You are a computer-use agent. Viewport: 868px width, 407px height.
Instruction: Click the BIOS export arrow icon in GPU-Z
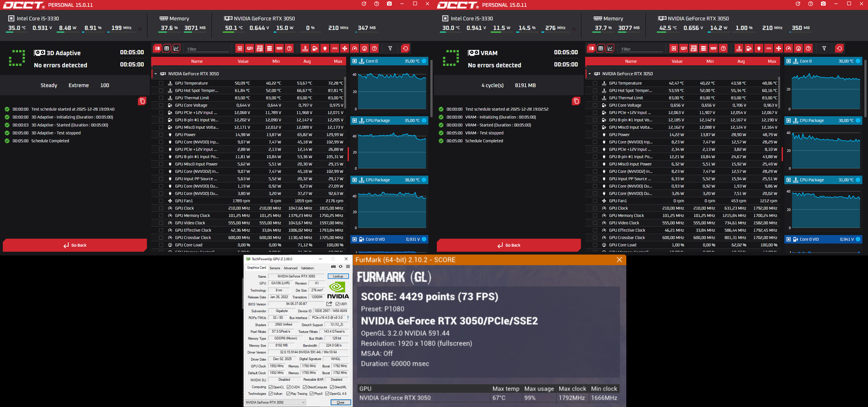[329, 304]
